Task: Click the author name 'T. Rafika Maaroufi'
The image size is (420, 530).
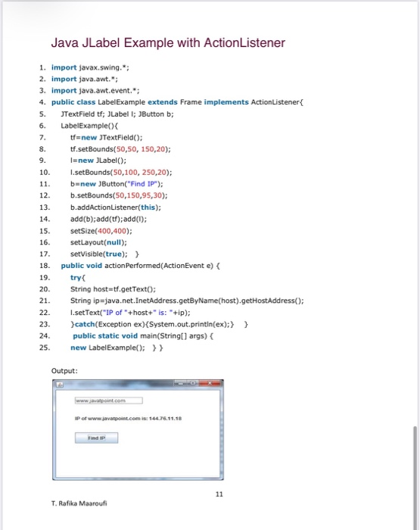Action: [79, 503]
